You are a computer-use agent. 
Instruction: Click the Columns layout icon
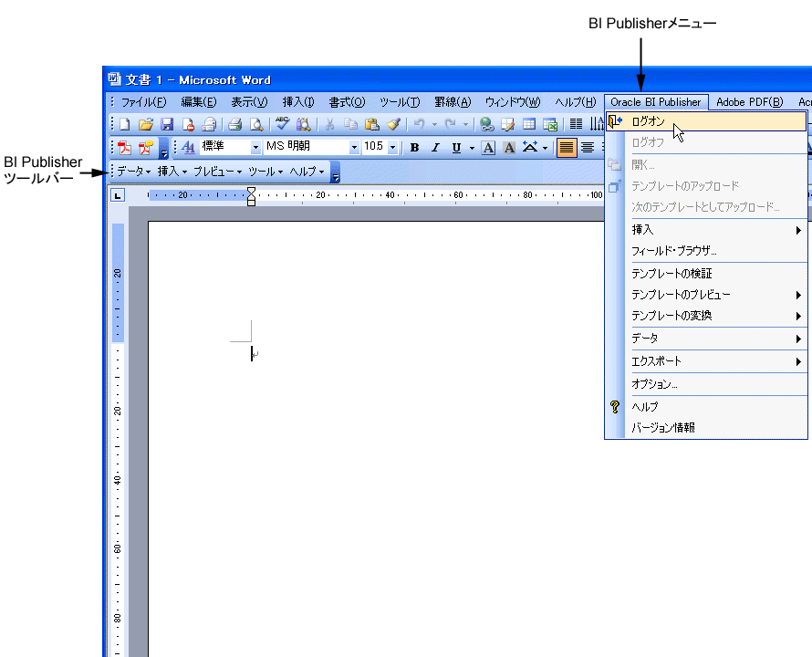pyautogui.click(x=576, y=124)
